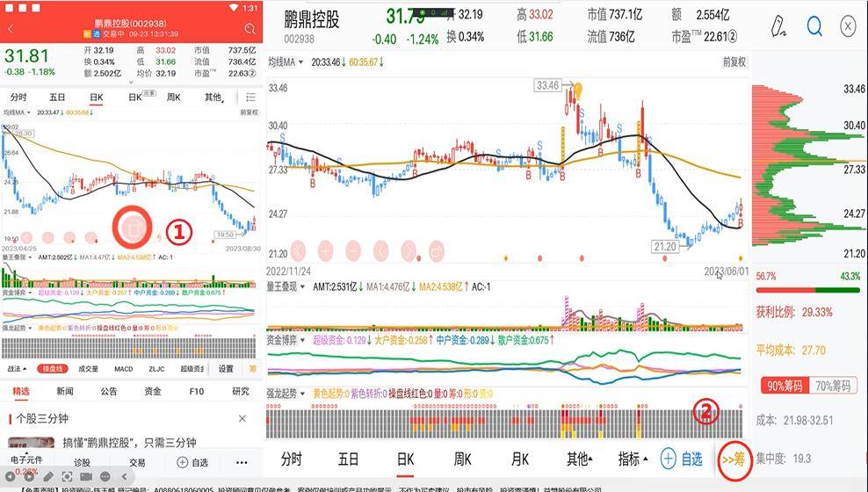
Task: Select the ZLJC indicator
Action: (x=156, y=369)
